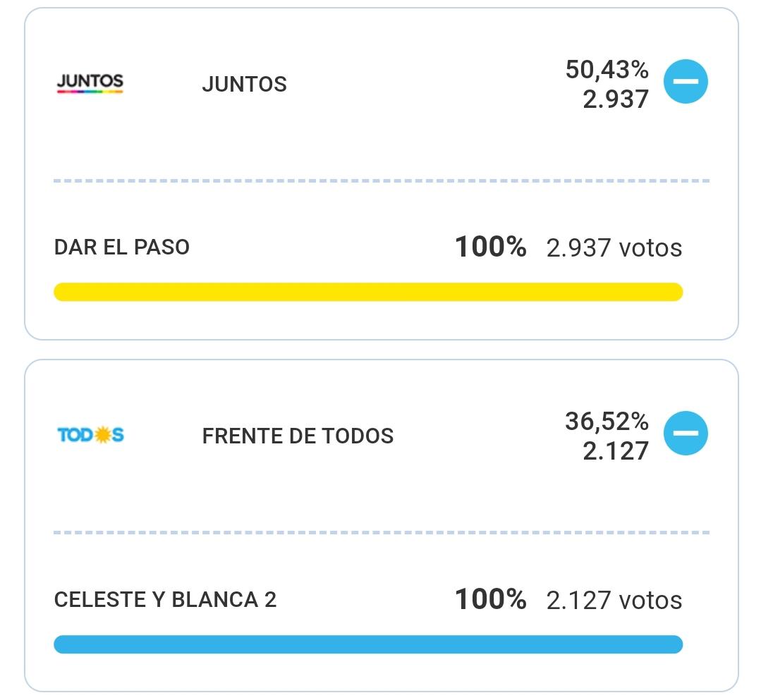Click the dashed divider in JUNTOS card

(381, 181)
